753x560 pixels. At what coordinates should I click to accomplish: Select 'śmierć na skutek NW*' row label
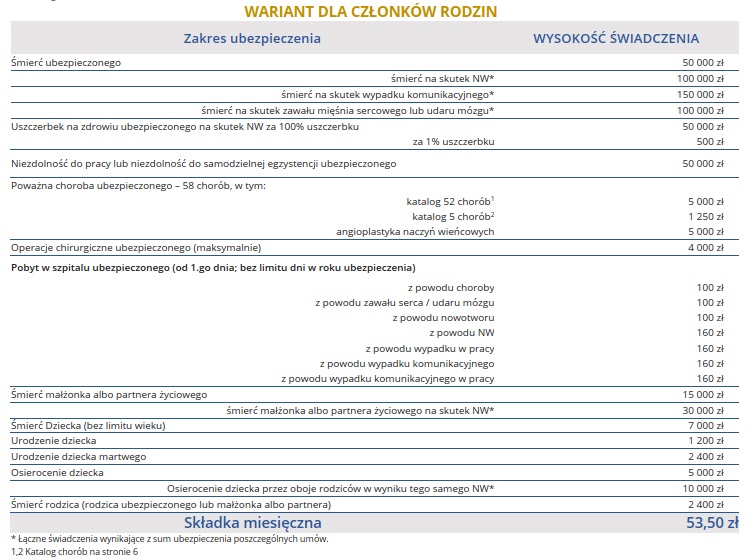(x=442, y=79)
